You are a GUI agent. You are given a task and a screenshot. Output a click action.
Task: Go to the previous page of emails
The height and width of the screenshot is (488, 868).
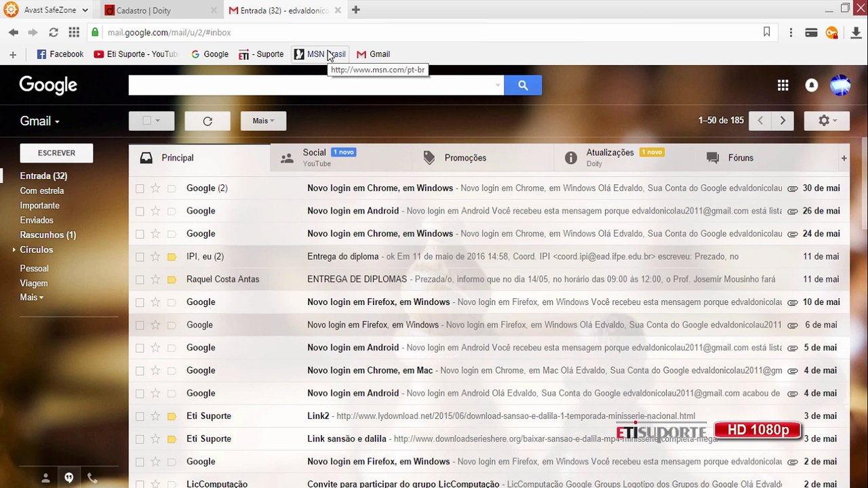point(760,121)
